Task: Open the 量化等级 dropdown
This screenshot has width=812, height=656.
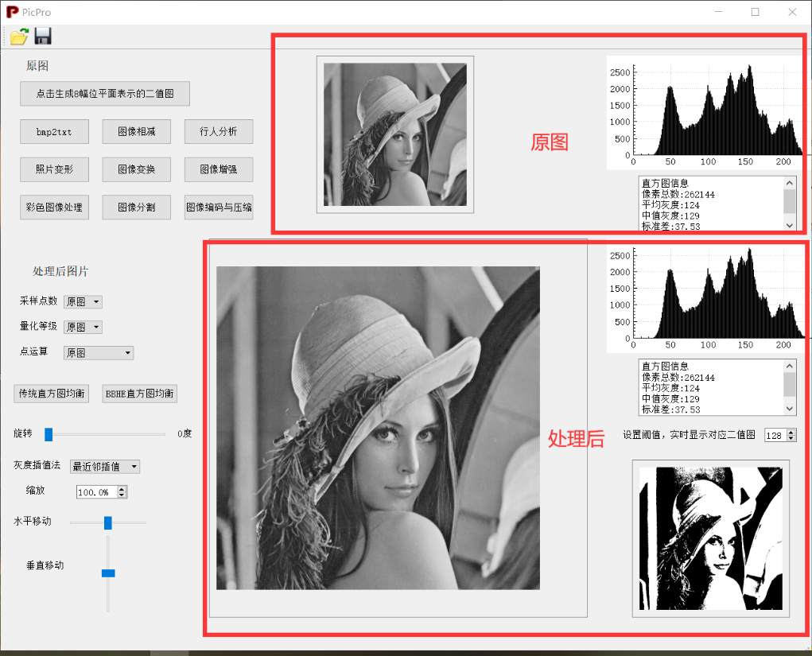Action: click(x=83, y=328)
